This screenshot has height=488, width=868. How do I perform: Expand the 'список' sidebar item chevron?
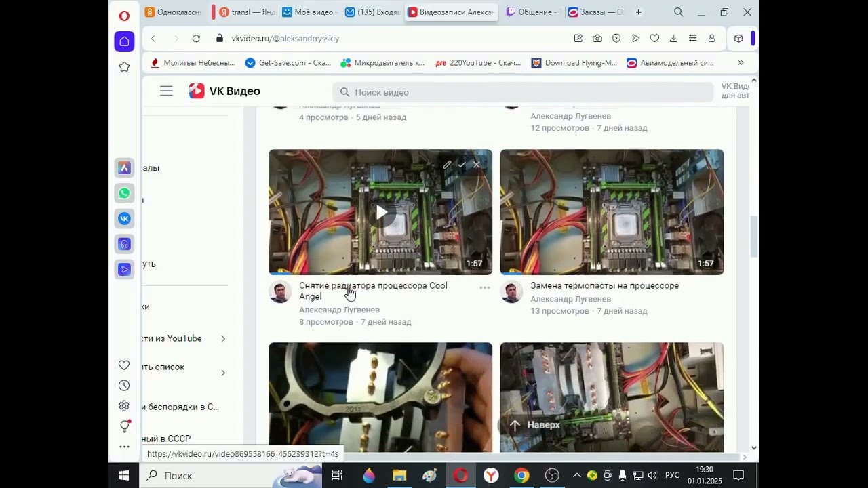223,373
